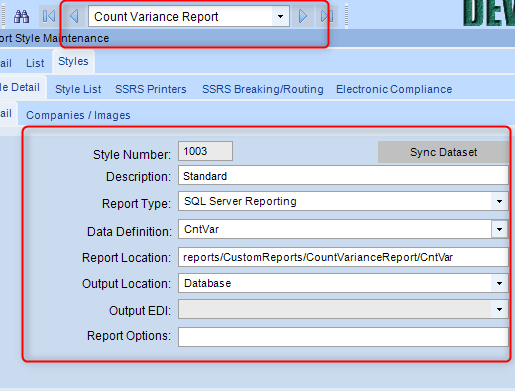The width and height of the screenshot is (515, 391).
Task: Click the CntVar data definition value
Action: 201,229
